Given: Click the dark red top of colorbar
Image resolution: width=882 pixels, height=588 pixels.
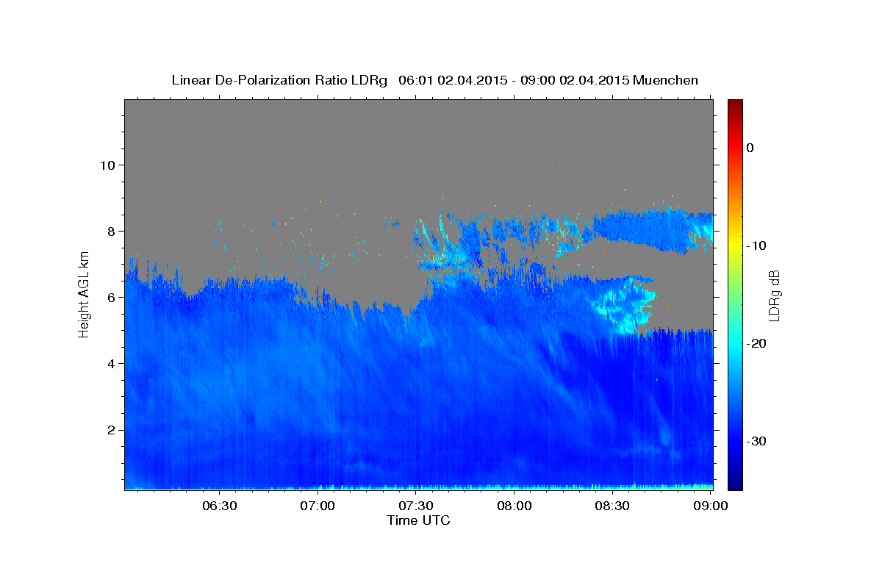Looking at the screenshot, I should pyautogui.click(x=735, y=104).
